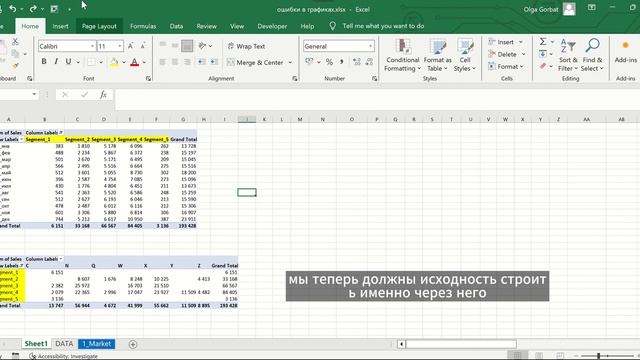Toggle Top Align alignment
640x360 pixels.
(x=162, y=46)
